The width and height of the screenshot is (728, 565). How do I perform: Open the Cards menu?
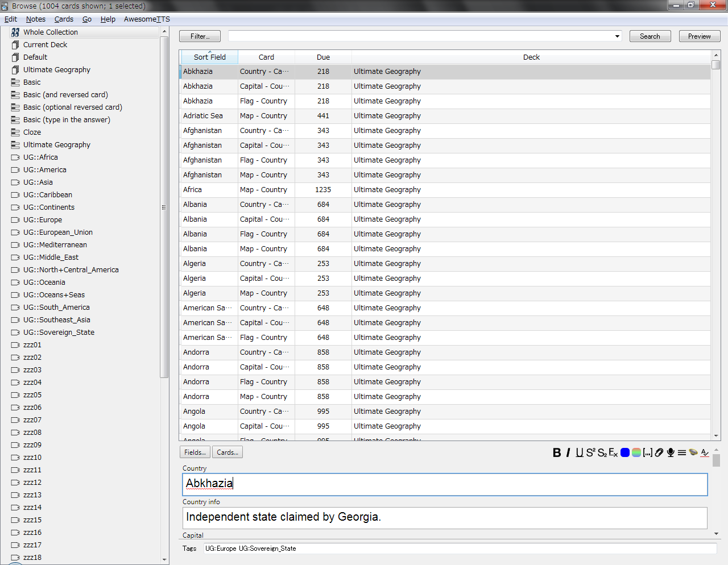64,19
